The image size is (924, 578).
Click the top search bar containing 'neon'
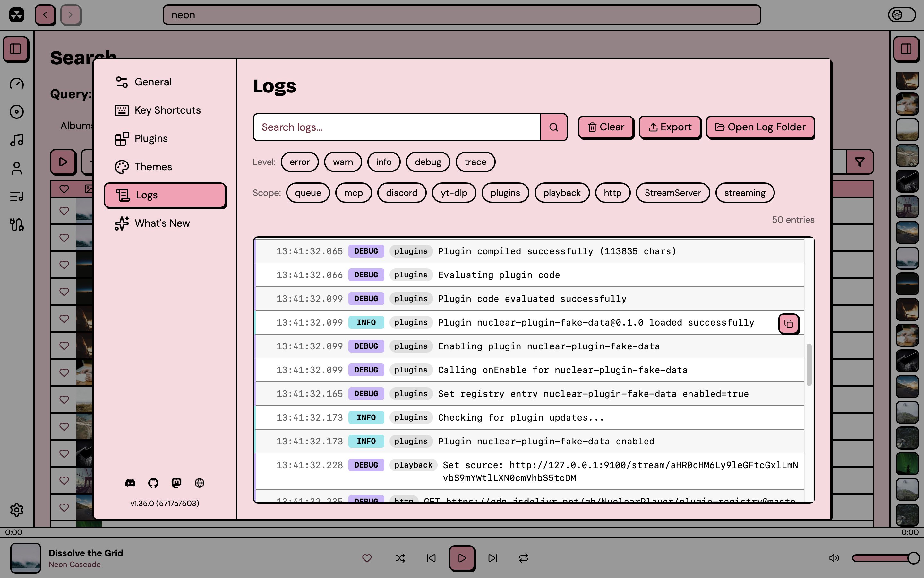point(462,15)
